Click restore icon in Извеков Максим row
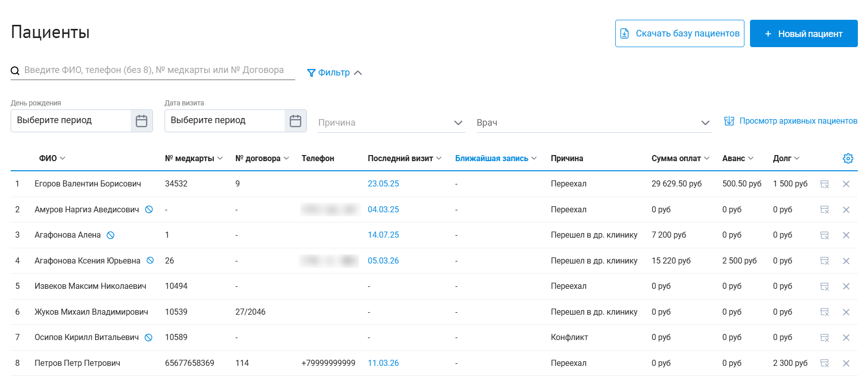Viewport: 868px width, 376px height. [824, 286]
